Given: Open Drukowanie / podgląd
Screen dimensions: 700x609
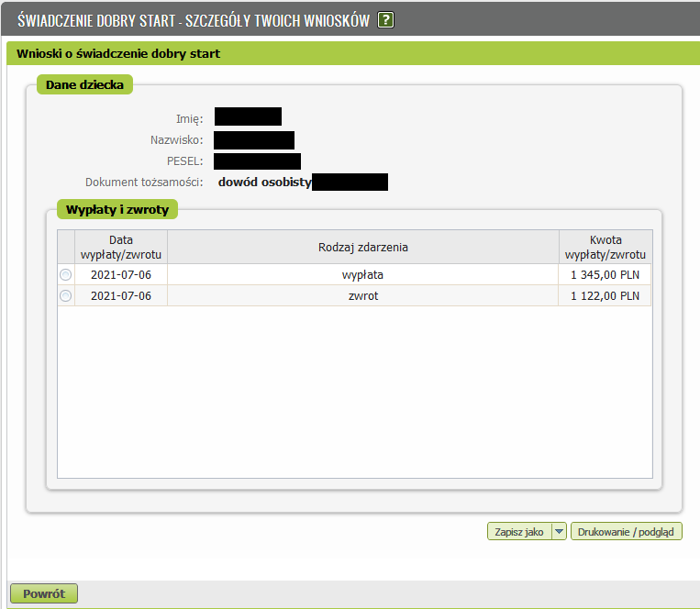Looking at the screenshot, I should click(x=626, y=531).
